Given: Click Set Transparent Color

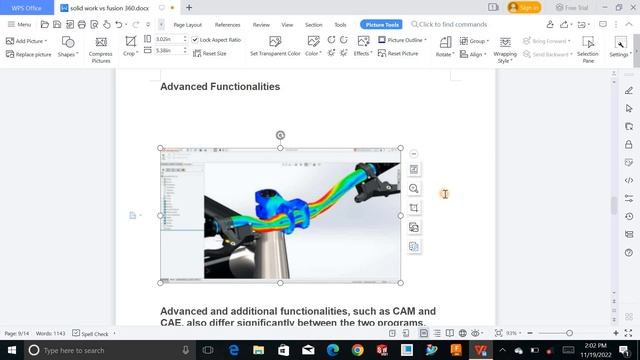Looking at the screenshot, I should tap(275, 46).
